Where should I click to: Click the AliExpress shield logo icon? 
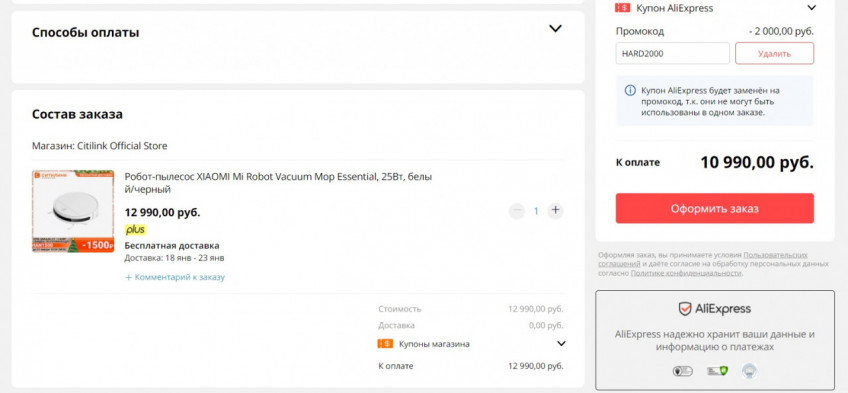coord(685,309)
